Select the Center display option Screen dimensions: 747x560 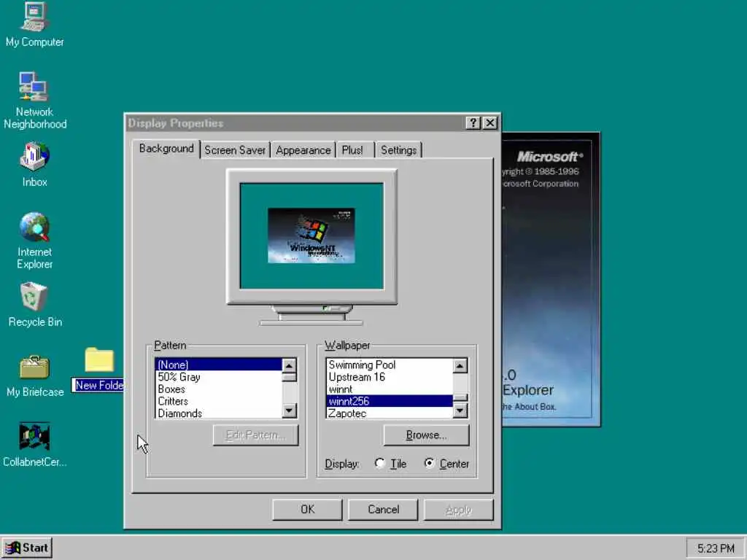447,463
